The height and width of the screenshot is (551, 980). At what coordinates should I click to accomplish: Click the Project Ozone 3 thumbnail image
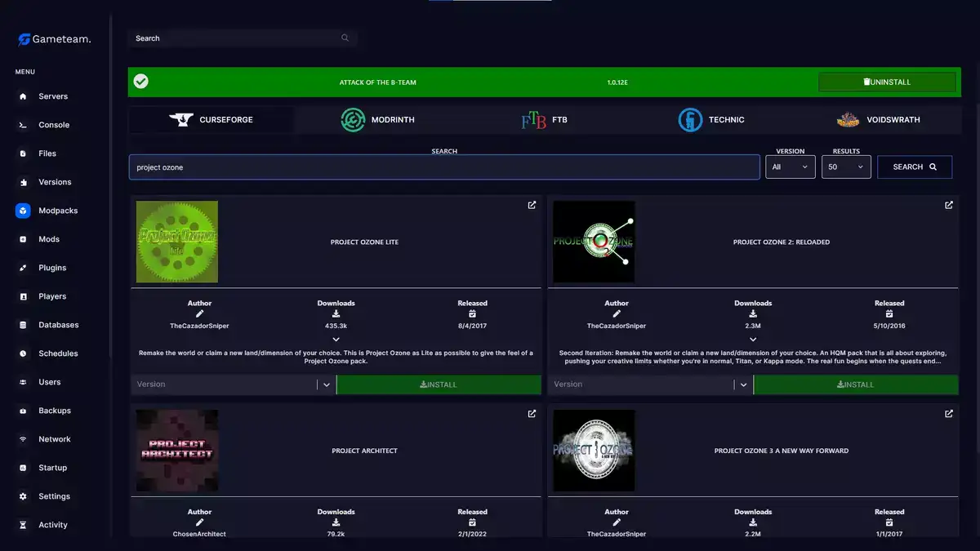pyautogui.click(x=594, y=451)
